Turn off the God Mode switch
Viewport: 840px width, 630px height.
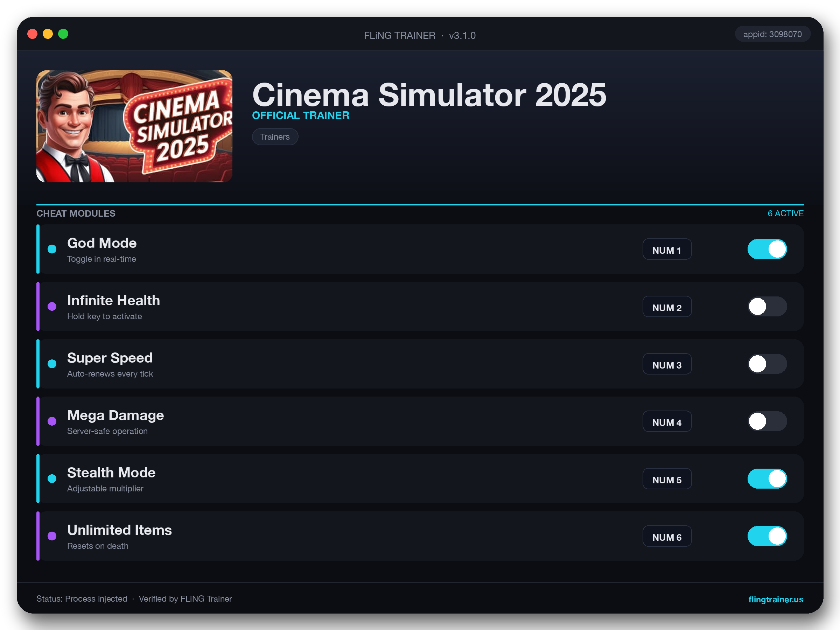tap(767, 249)
